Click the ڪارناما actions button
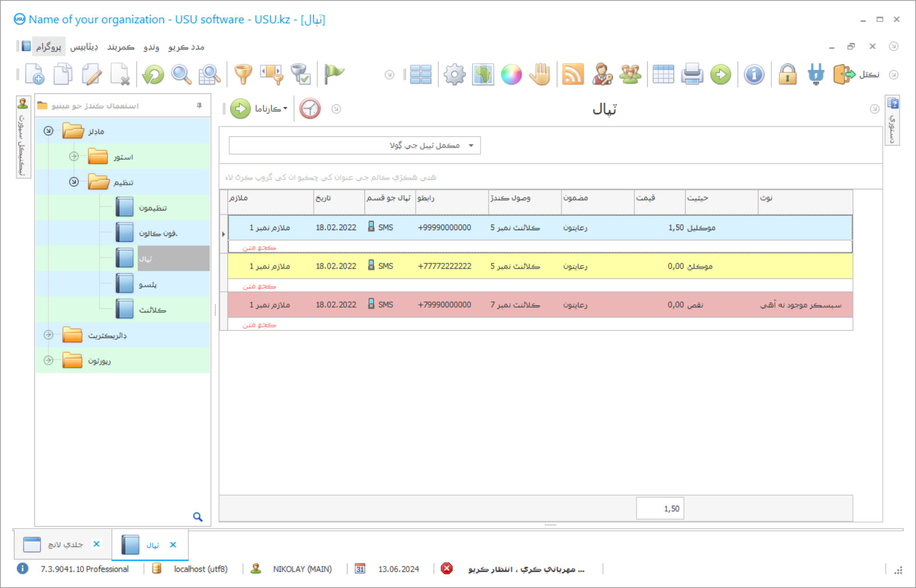This screenshot has width=916, height=588. (x=260, y=109)
